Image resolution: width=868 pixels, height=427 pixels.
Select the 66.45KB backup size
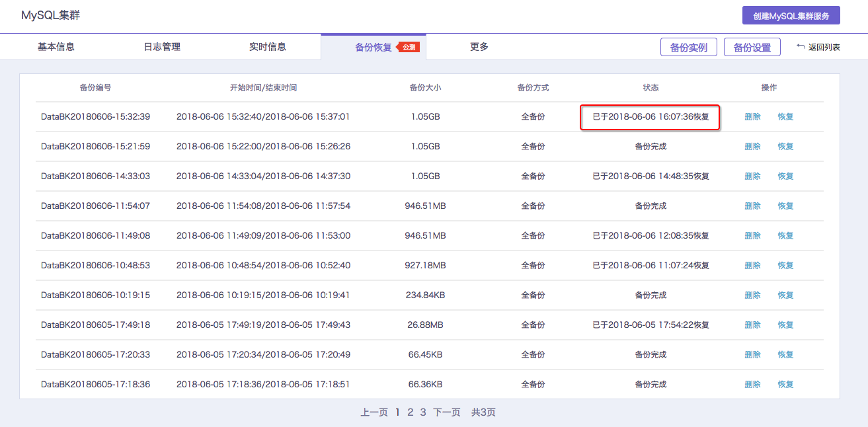(425, 355)
